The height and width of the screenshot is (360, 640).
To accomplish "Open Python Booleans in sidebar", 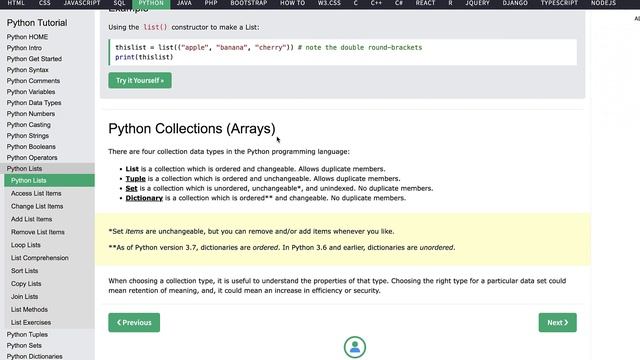I will coord(31,147).
